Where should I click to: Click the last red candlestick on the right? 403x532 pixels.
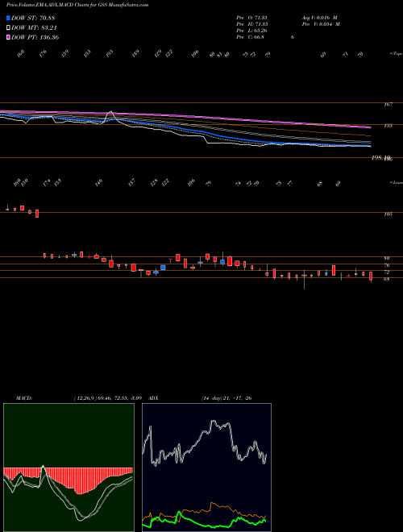371,276
